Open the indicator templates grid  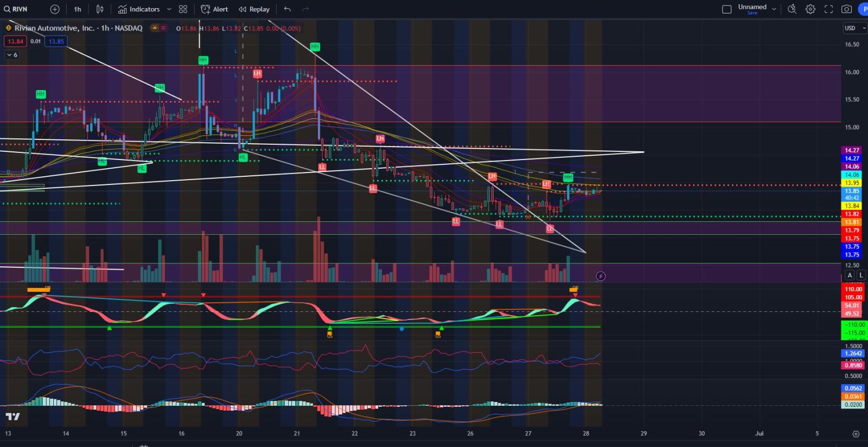(x=183, y=9)
